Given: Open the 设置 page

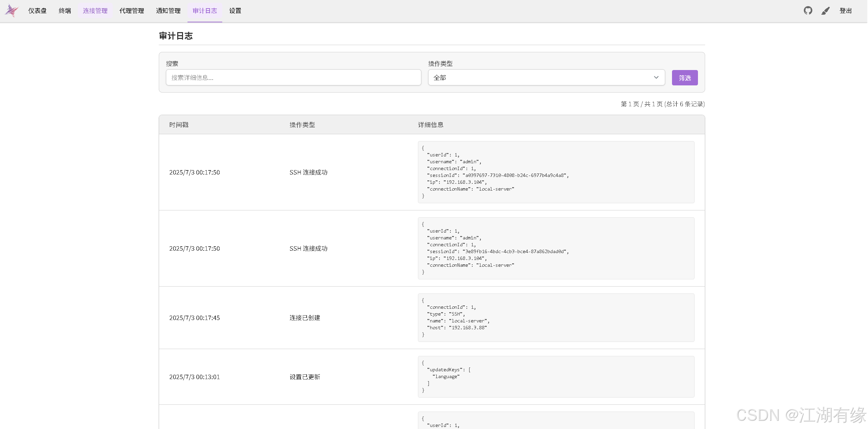Looking at the screenshot, I should click(x=235, y=11).
